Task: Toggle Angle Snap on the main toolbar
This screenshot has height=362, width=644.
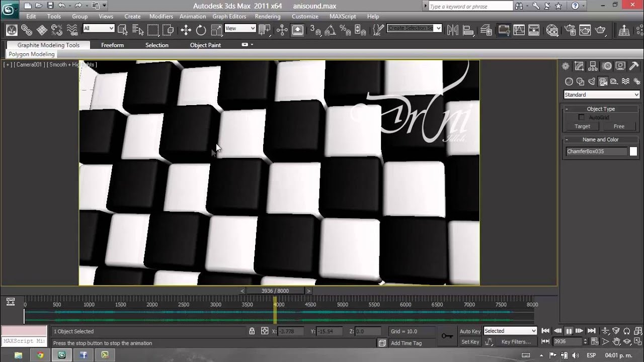Action: tap(331, 30)
